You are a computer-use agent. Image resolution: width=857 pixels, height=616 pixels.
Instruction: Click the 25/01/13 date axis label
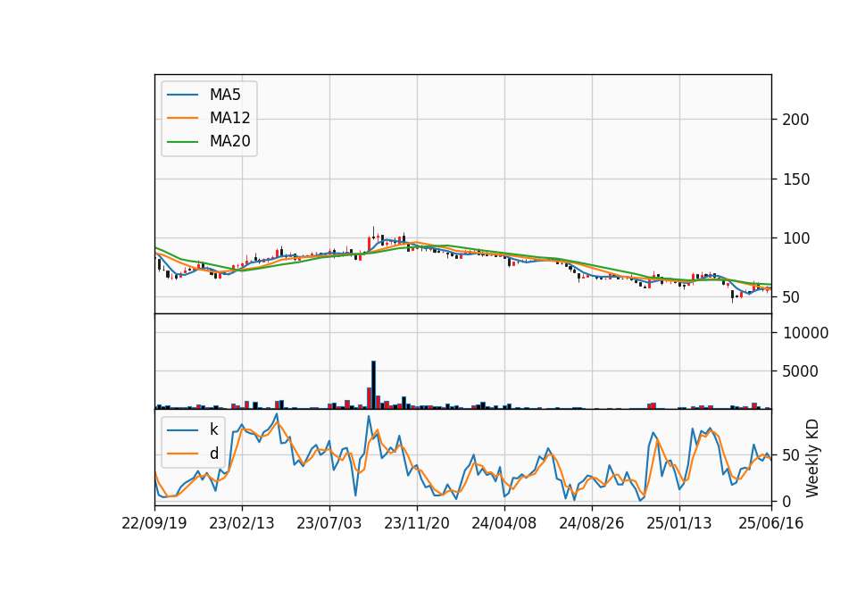[x=678, y=523]
